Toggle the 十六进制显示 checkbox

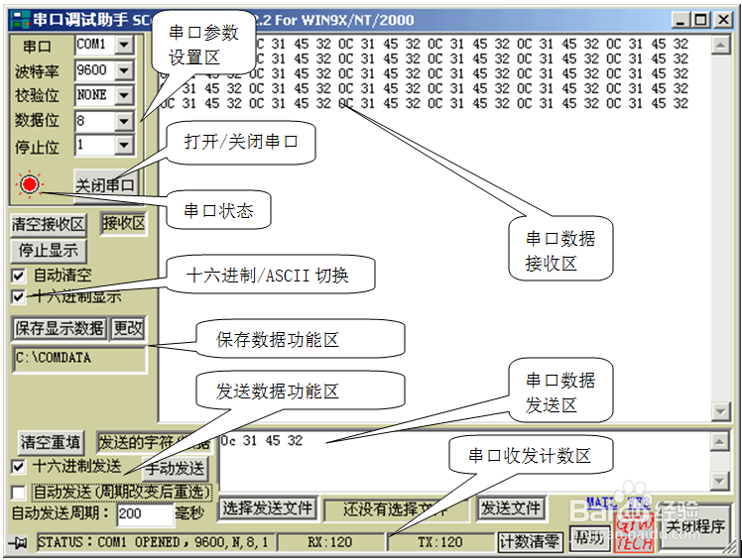coord(18,296)
